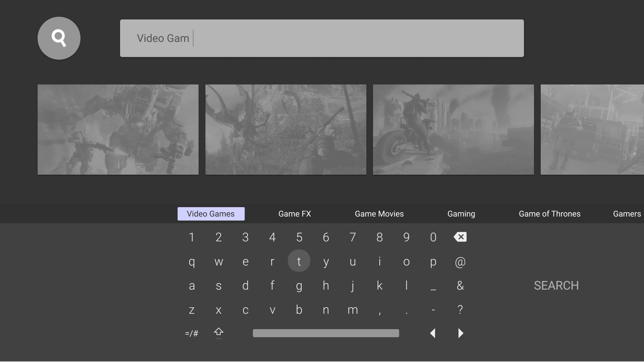Tap the underscore key

pos(433,290)
